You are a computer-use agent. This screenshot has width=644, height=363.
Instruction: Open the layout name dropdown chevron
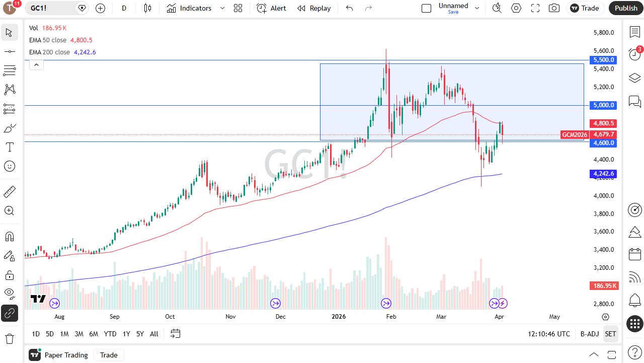477,8
